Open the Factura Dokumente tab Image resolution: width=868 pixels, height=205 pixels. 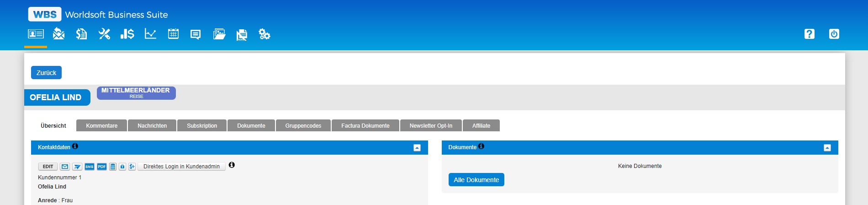pyautogui.click(x=365, y=126)
